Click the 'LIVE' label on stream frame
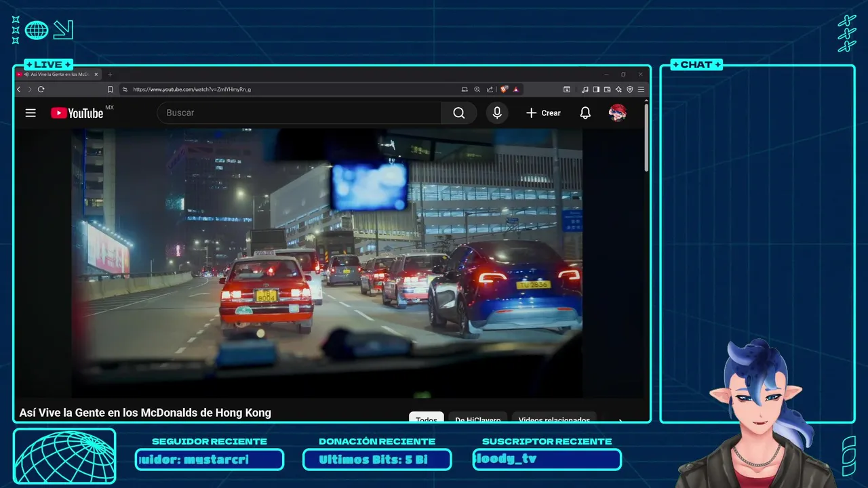This screenshot has height=488, width=868. (48, 64)
